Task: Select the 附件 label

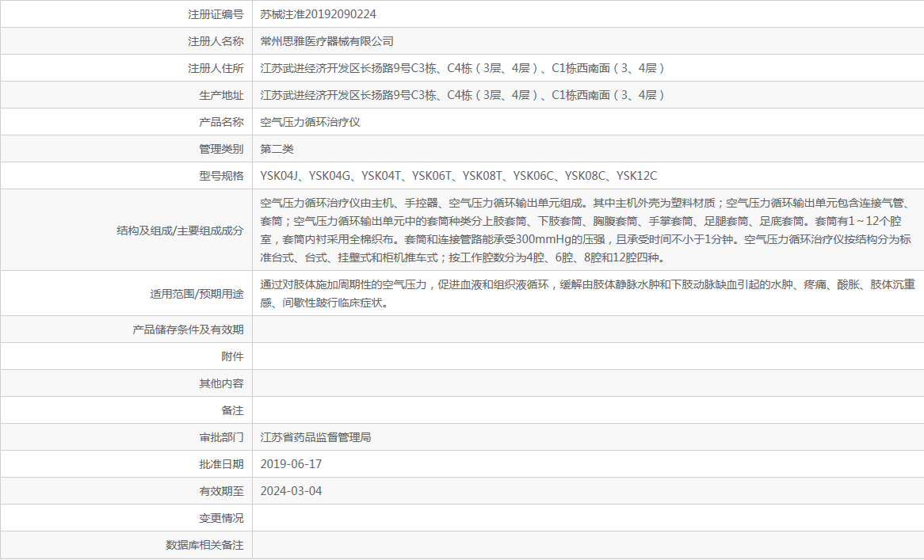Action: tap(232, 356)
